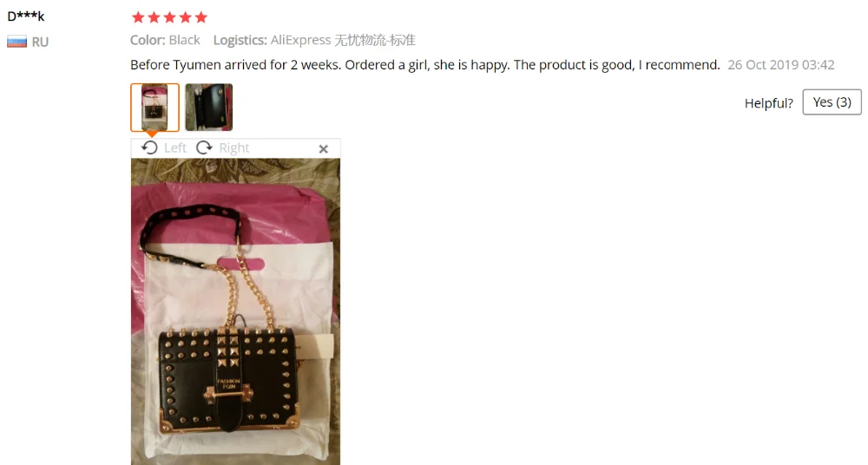Click reviewer name D***k
This screenshot has width=868, height=465.
[x=25, y=16]
